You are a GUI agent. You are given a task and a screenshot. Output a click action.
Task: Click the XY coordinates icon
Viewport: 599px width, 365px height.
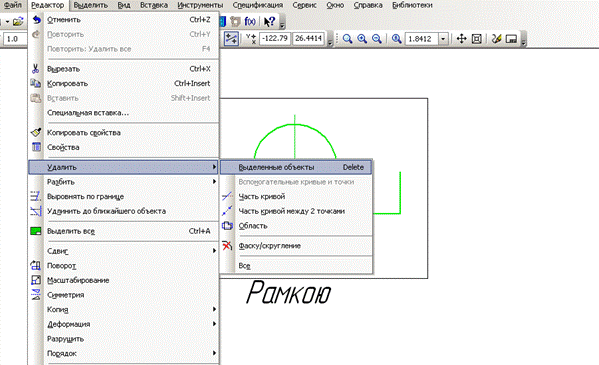(x=251, y=39)
